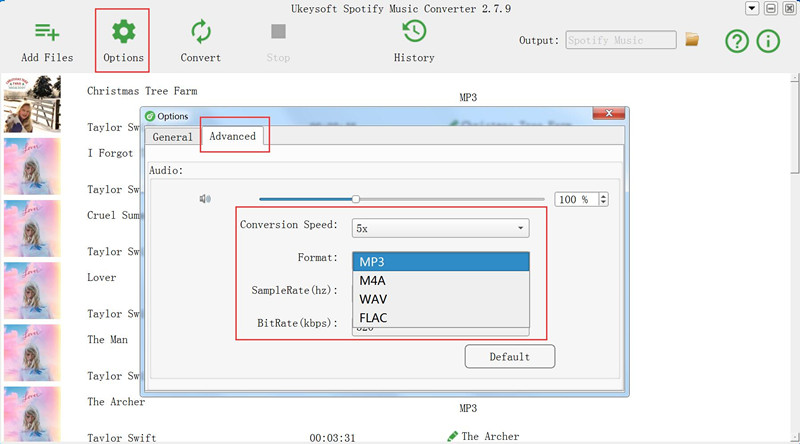Click MP3 label for The Archer row
Image resolution: width=800 pixels, height=444 pixels.
[x=468, y=408]
